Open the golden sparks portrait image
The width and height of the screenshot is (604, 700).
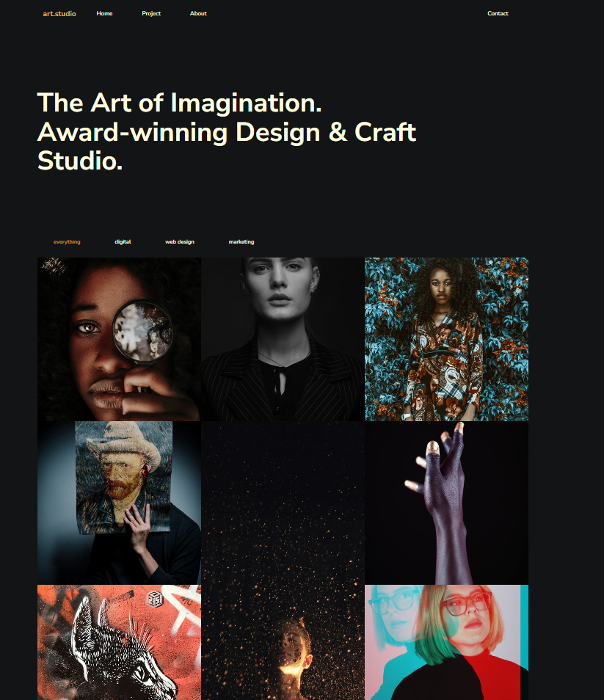pyautogui.click(x=283, y=561)
